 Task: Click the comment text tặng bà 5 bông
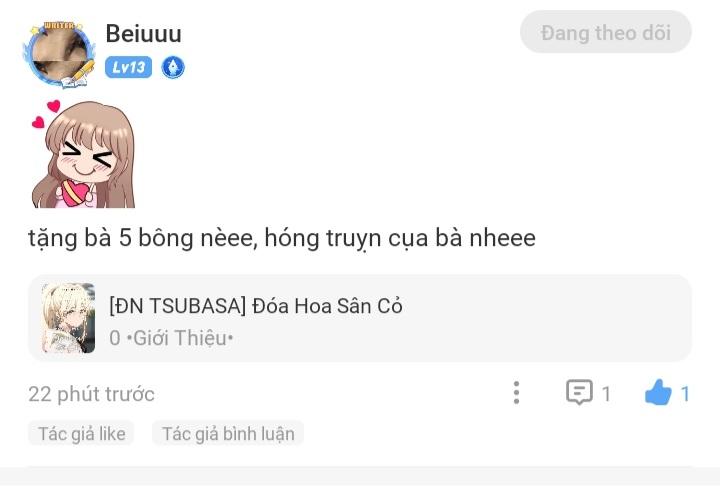coord(281,239)
